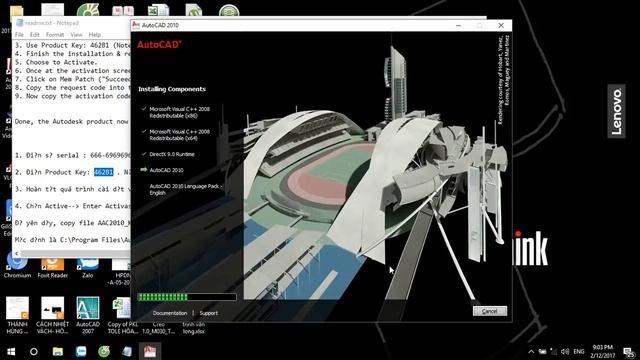640x360 pixels.
Task: Select the CÁCH NHIỆT VÁCH desktop file
Action: [x=52, y=315]
